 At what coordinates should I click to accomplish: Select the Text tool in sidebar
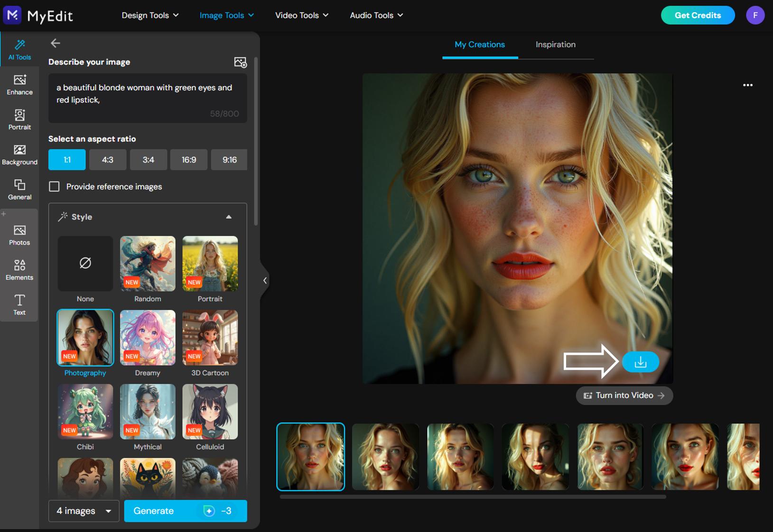click(19, 305)
